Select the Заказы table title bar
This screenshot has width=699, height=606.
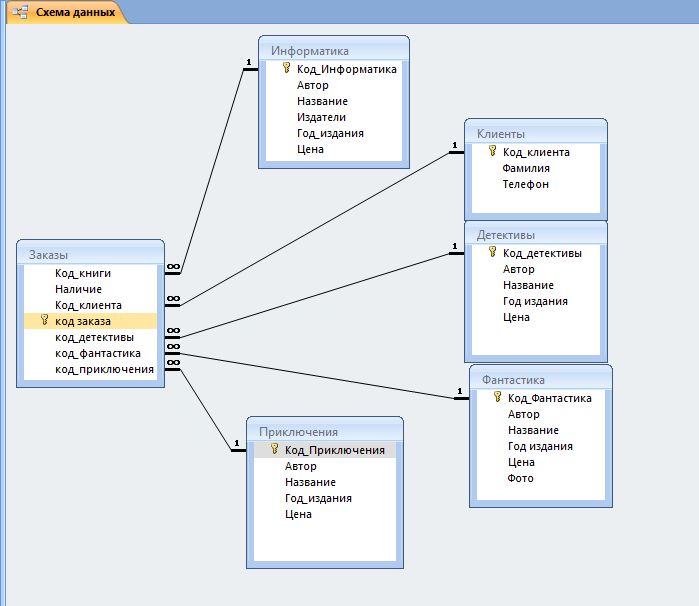click(90, 253)
